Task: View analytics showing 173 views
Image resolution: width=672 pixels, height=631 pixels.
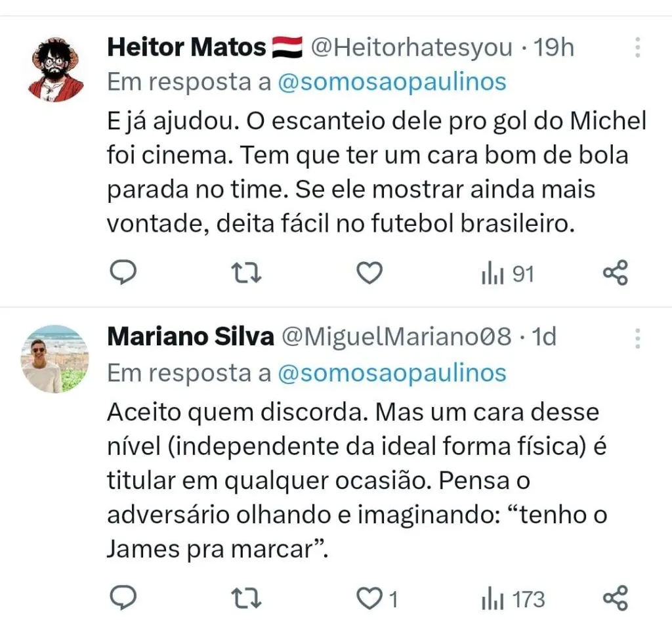Action: click(513, 599)
